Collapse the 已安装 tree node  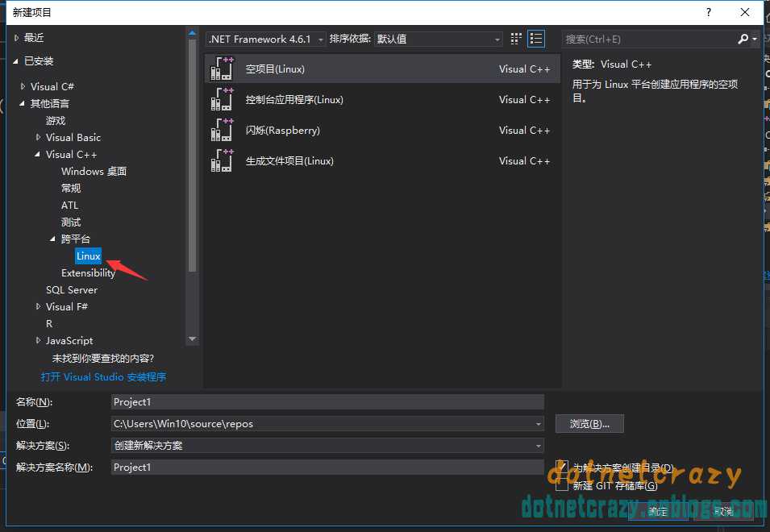[15, 61]
